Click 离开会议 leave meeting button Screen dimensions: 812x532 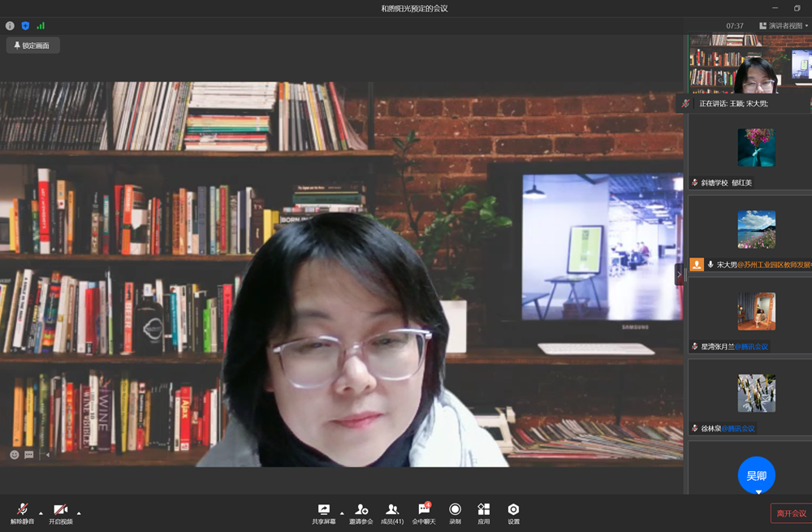[x=791, y=513]
